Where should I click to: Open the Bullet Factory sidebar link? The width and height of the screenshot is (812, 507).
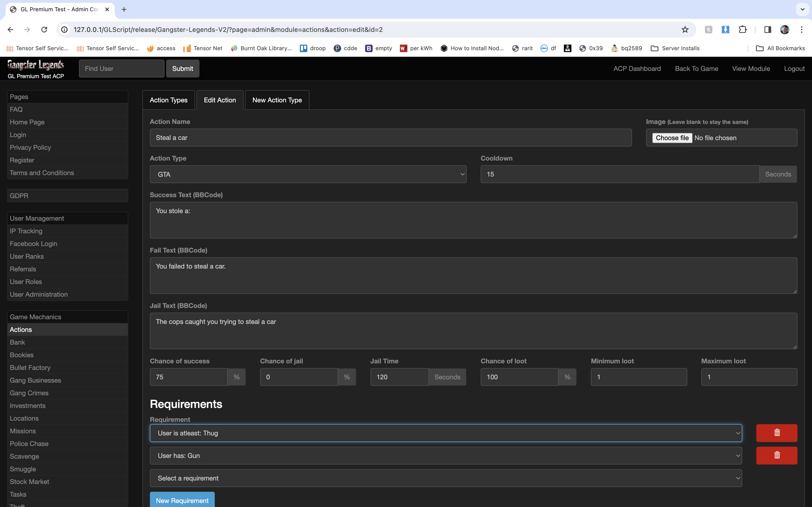click(x=30, y=368)
